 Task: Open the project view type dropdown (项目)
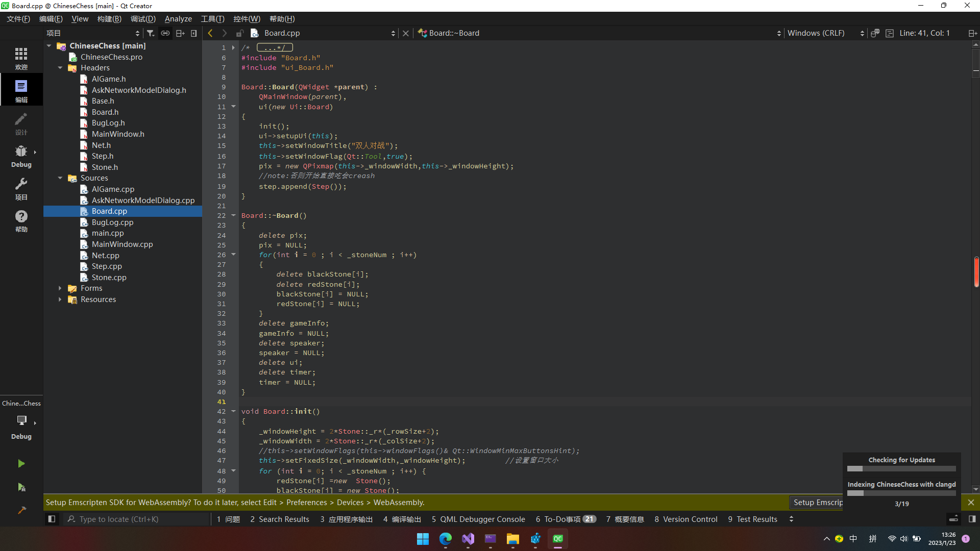[93, 33]
